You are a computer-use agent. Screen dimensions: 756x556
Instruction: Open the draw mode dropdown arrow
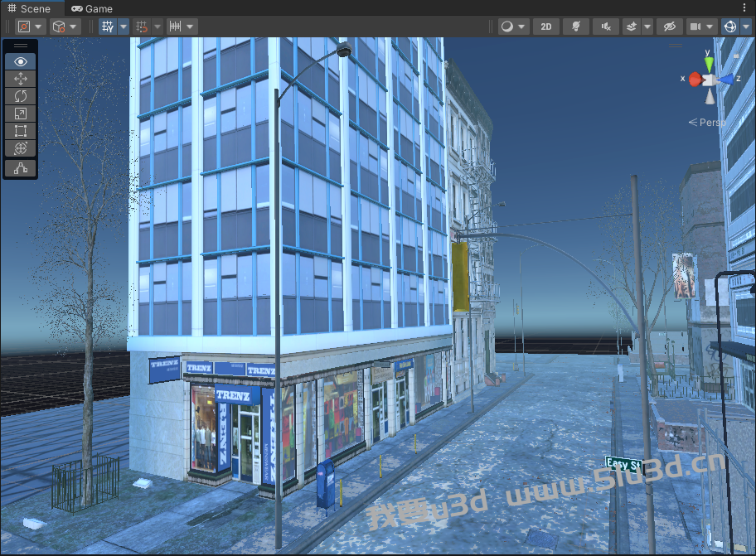pyautogui.click(x=521, y=27)
